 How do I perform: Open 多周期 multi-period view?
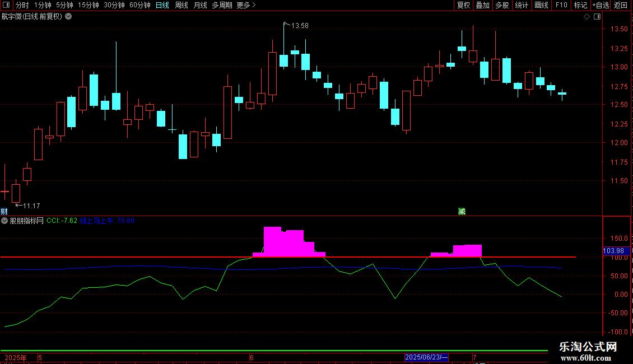(x=222, y=5)
